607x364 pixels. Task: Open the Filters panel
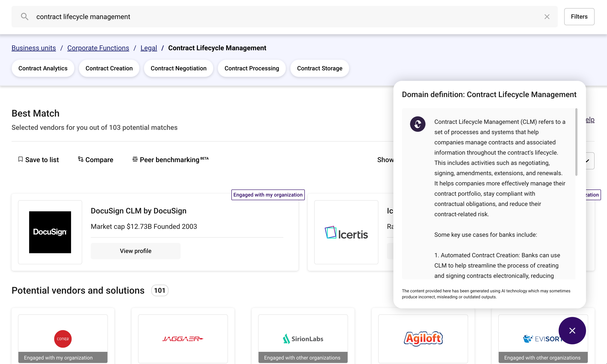[579, 17]
